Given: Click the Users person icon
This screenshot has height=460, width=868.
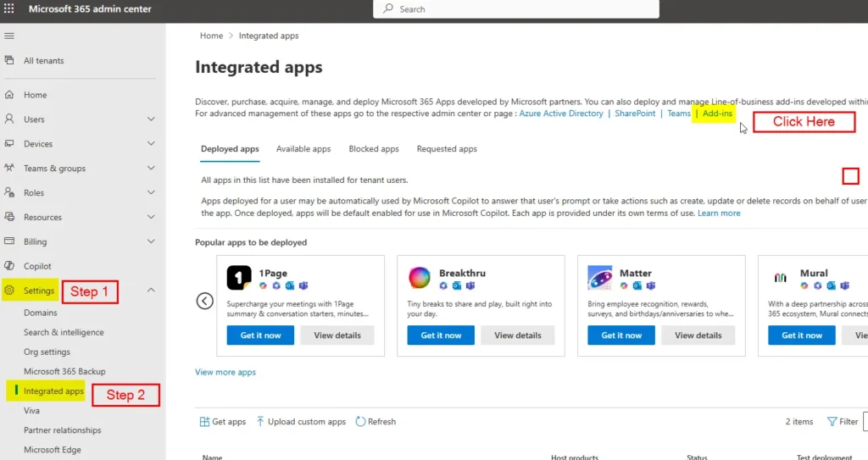Looking at the screenshot, I should pyautogui.click(x=9, y=119).
